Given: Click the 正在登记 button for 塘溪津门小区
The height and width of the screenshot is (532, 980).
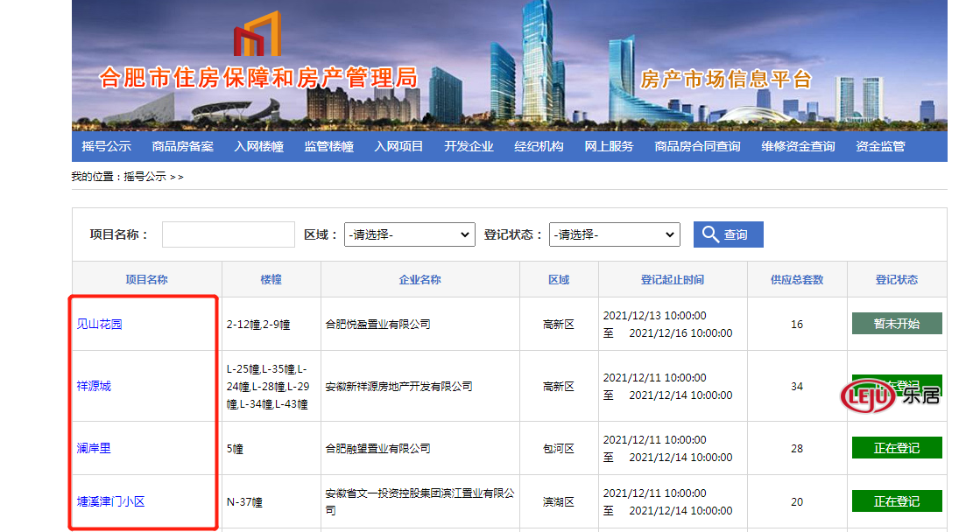Looking at the screenshot, I should click(x=897, y=500).
